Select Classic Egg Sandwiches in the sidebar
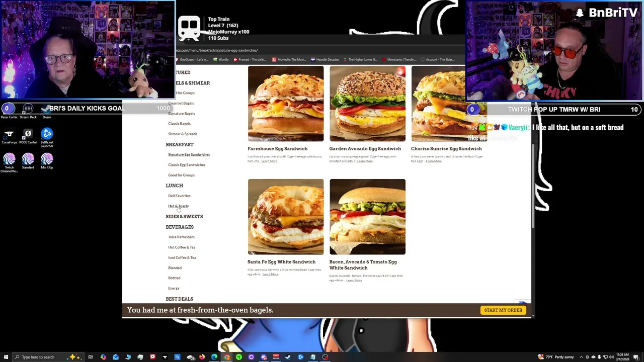 (187, 165)
